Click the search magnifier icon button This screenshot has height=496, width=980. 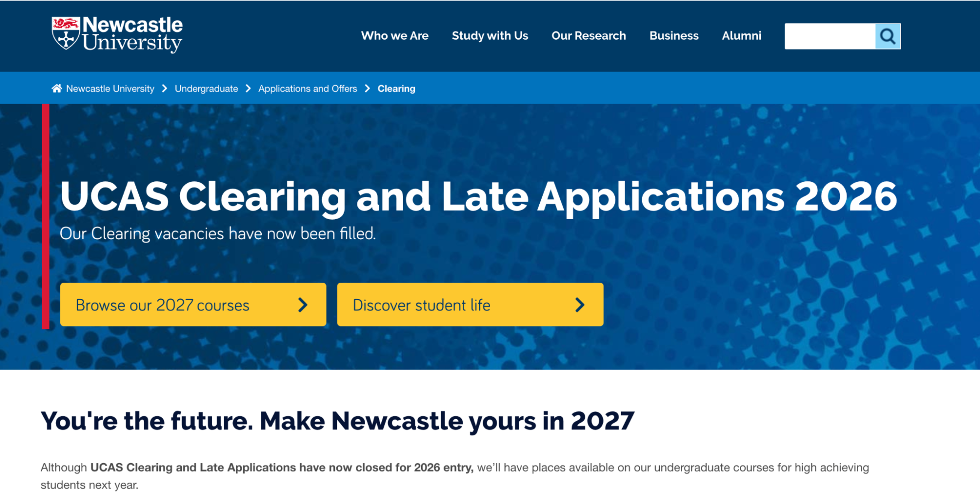tap(887, 36)
